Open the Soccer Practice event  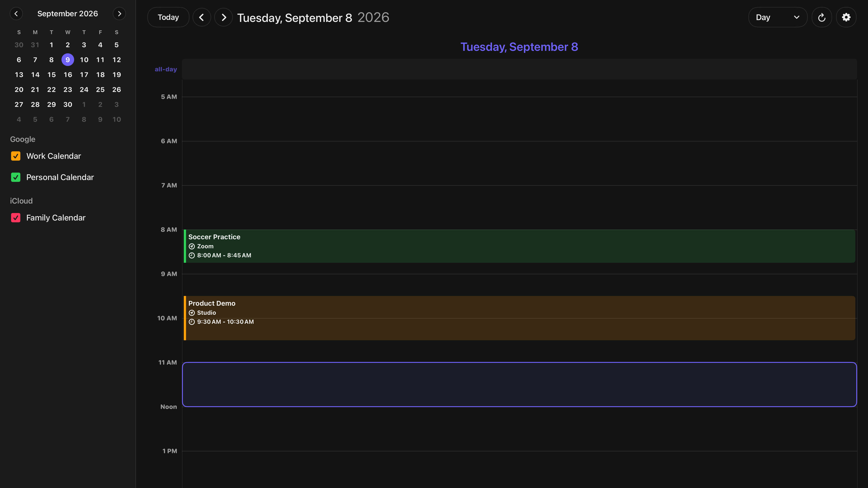(519, 246)
